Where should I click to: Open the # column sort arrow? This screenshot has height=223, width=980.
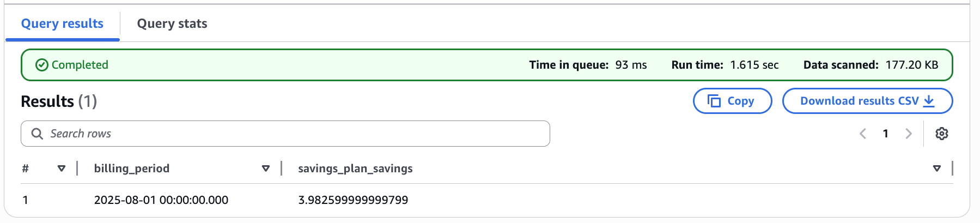[62, 168]
